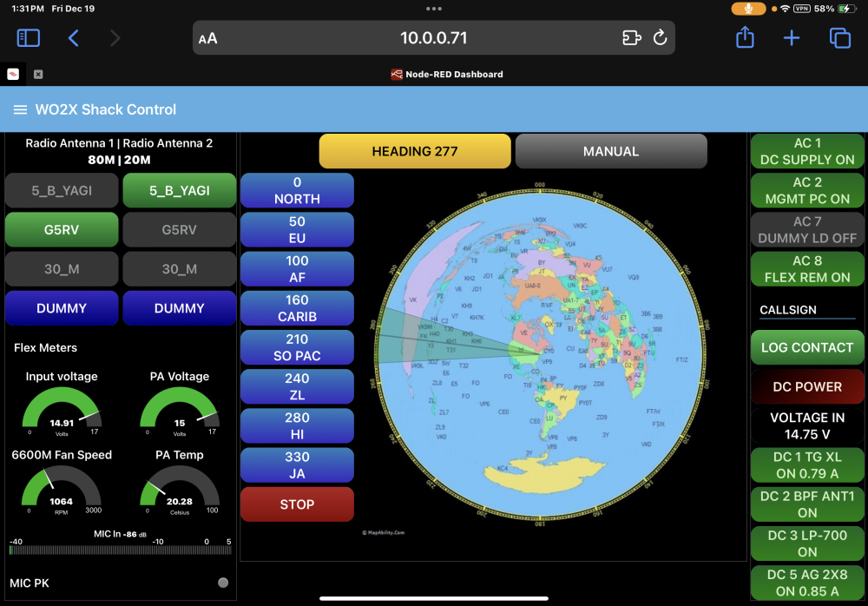868x606 pixels.
Task: Click the azimuthal world map
Action: click(540, 354)
